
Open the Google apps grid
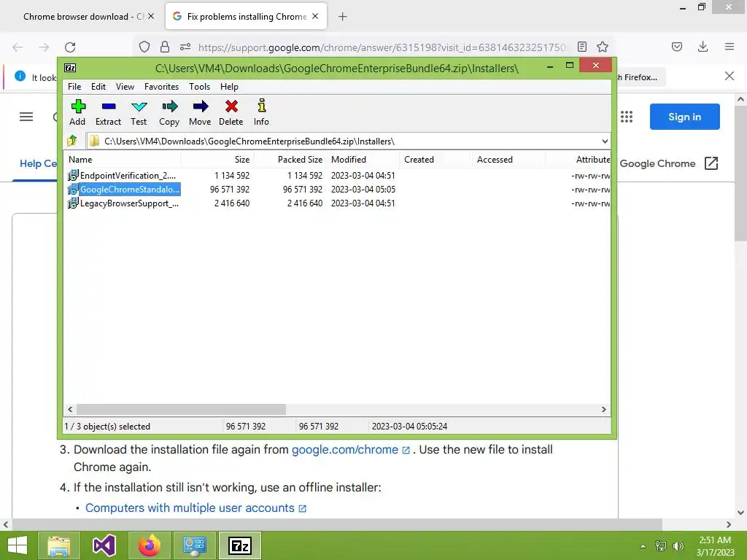pyautogui.click(x=627, y=117)
